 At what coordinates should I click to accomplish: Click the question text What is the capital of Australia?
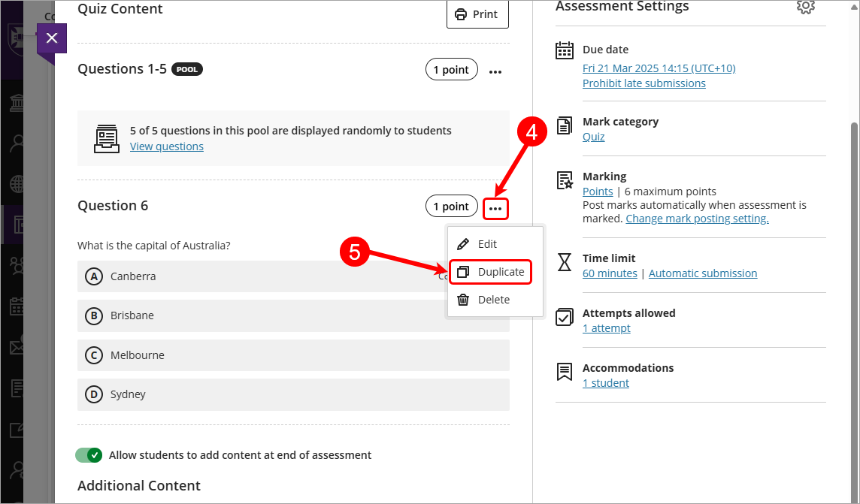pyautogui.click(x=153, y=246)
